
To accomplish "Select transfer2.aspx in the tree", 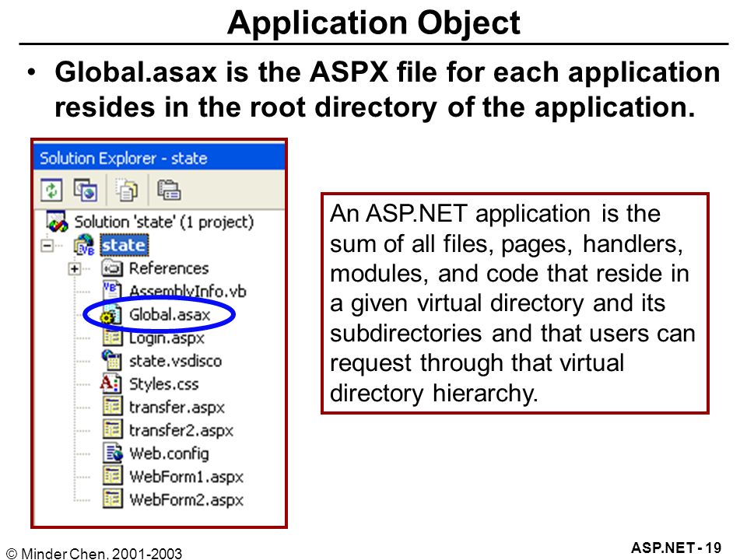I will [181, 430].
